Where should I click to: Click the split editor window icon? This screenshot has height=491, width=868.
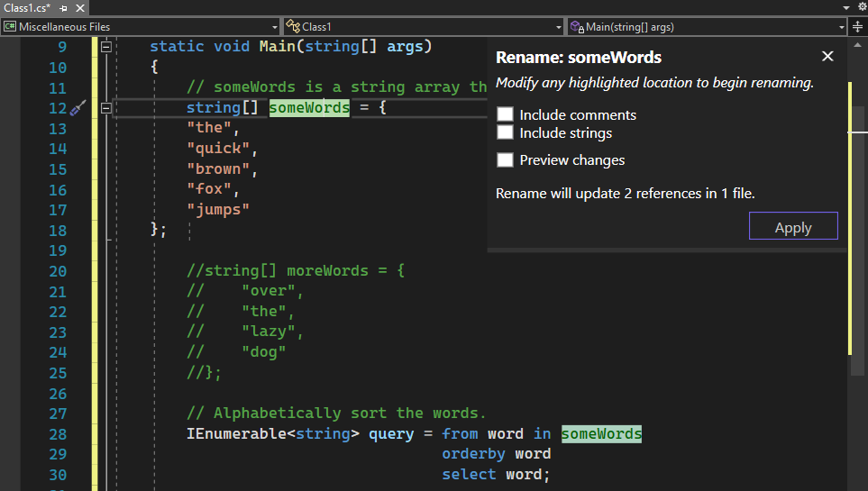[857, 27]
